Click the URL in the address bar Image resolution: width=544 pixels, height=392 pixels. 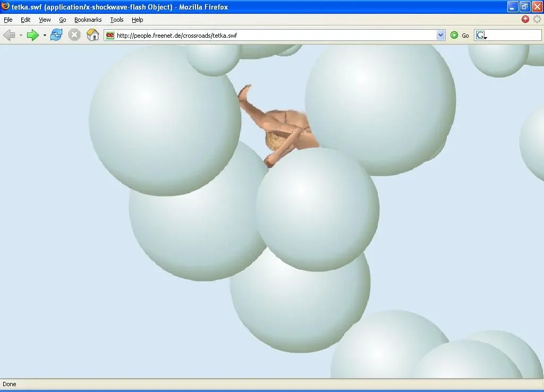click(x=175, y=36)
